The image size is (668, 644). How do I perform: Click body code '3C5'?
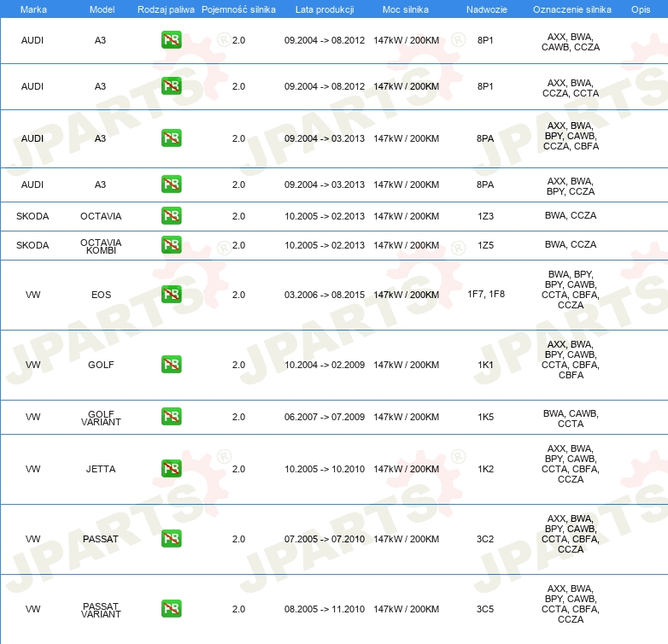click(x=485, y=609)
